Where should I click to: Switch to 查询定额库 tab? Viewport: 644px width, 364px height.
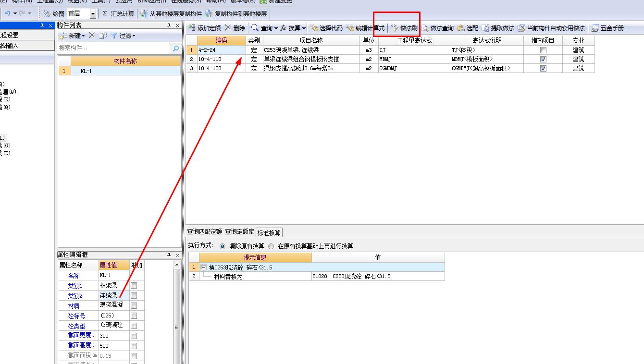click(239, 232)
